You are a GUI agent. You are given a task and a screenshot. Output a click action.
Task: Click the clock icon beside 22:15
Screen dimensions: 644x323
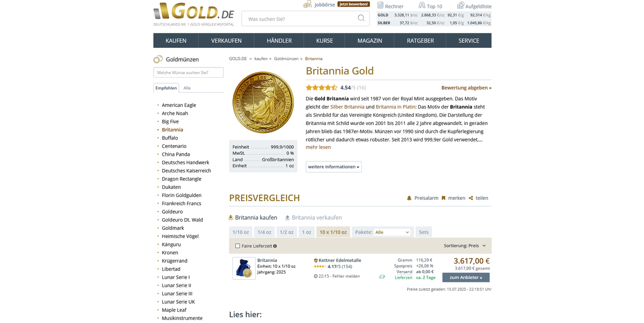pos(315,276)
